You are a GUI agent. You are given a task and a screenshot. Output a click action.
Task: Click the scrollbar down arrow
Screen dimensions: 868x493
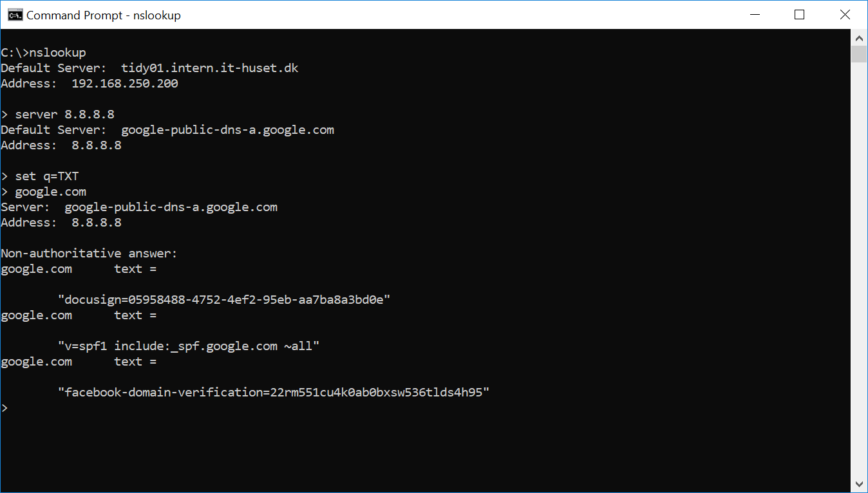859,483
